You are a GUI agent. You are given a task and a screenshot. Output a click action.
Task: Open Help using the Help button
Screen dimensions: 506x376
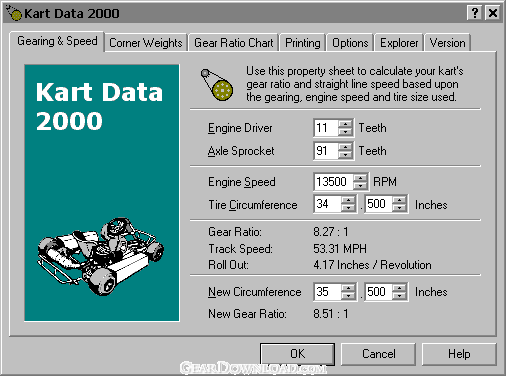coord(459,354)
